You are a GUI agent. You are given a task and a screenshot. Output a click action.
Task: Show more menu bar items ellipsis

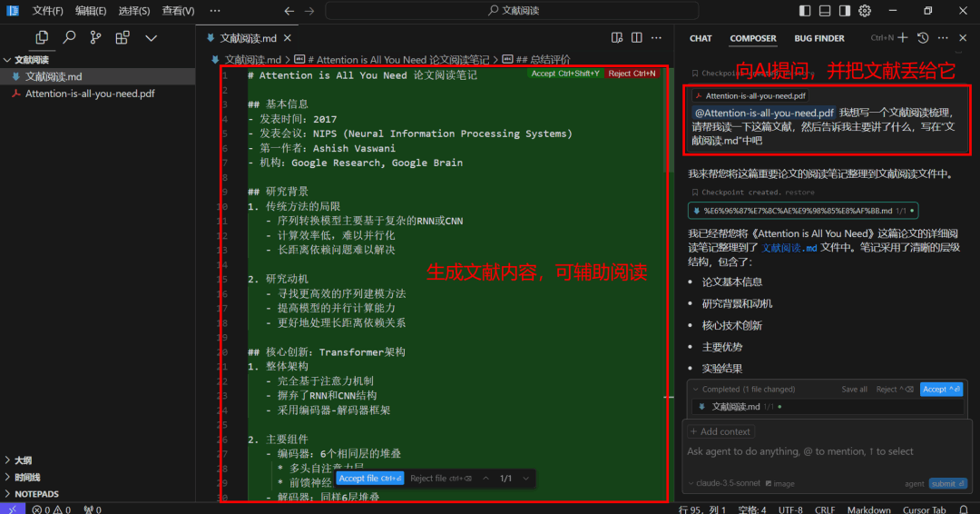point(215,11)
